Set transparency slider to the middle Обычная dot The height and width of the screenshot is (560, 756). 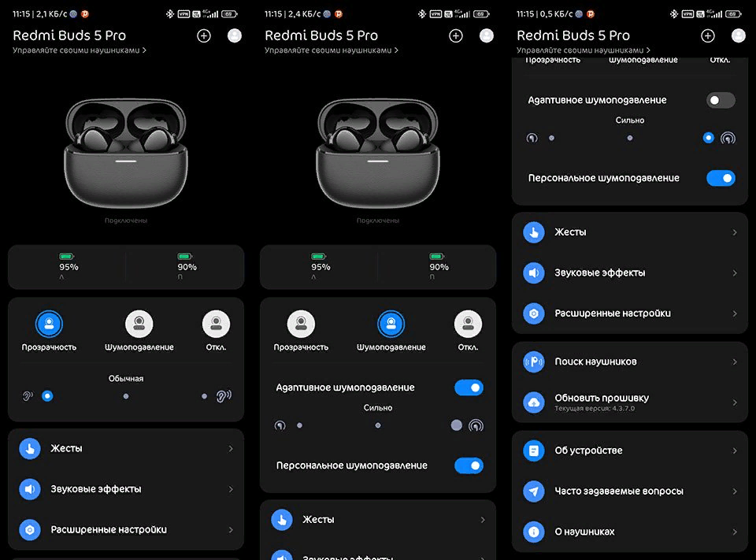pos(126,396)
